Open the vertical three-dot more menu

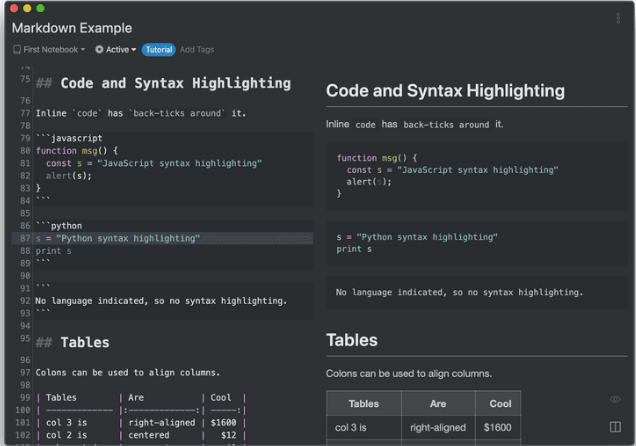pos(618,18)
